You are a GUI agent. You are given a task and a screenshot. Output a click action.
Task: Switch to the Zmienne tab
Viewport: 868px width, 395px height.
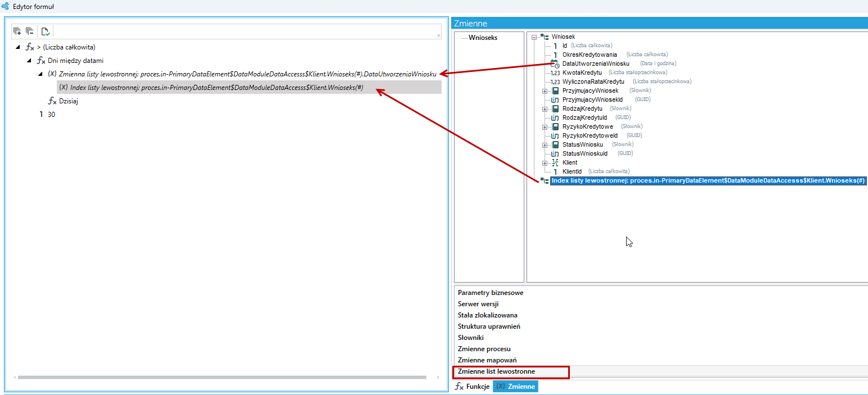click(515, 386)
